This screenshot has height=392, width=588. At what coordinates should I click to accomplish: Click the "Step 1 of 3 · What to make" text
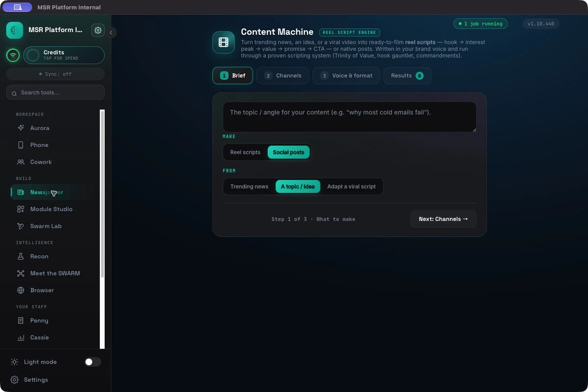click(313, 219)
